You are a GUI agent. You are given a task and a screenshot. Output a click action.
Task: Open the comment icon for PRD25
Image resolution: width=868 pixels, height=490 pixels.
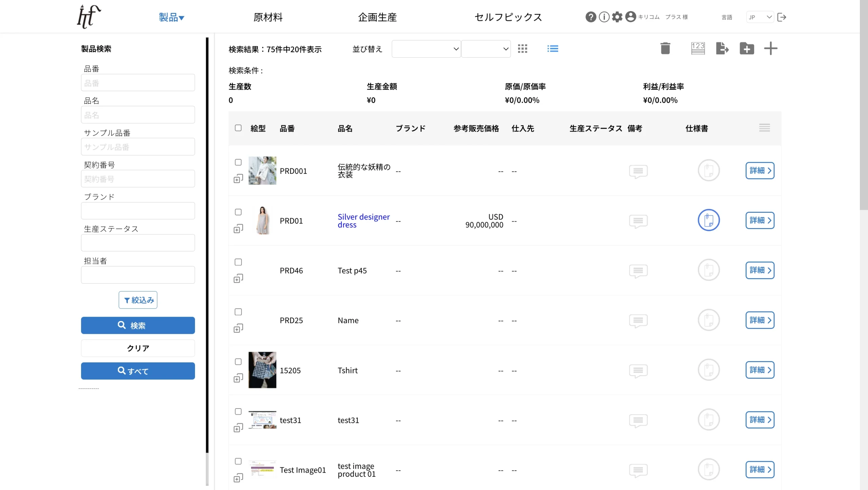[x=638, y=321]
